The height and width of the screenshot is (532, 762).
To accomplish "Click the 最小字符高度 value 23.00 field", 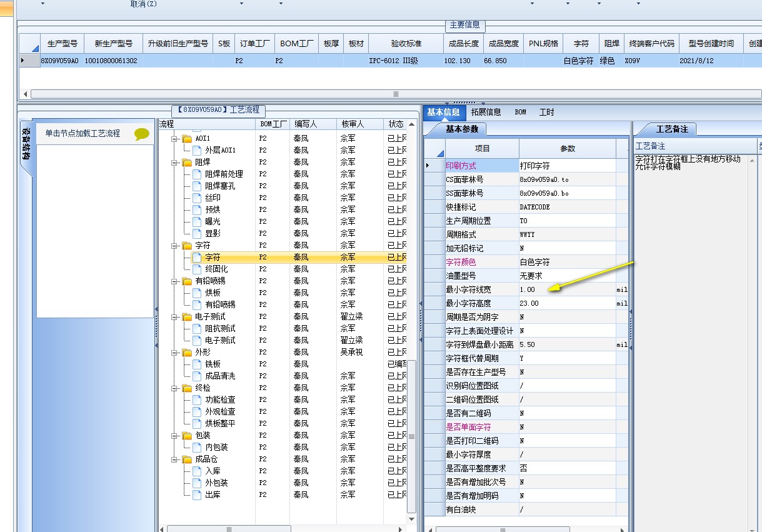I will [567, 303].
